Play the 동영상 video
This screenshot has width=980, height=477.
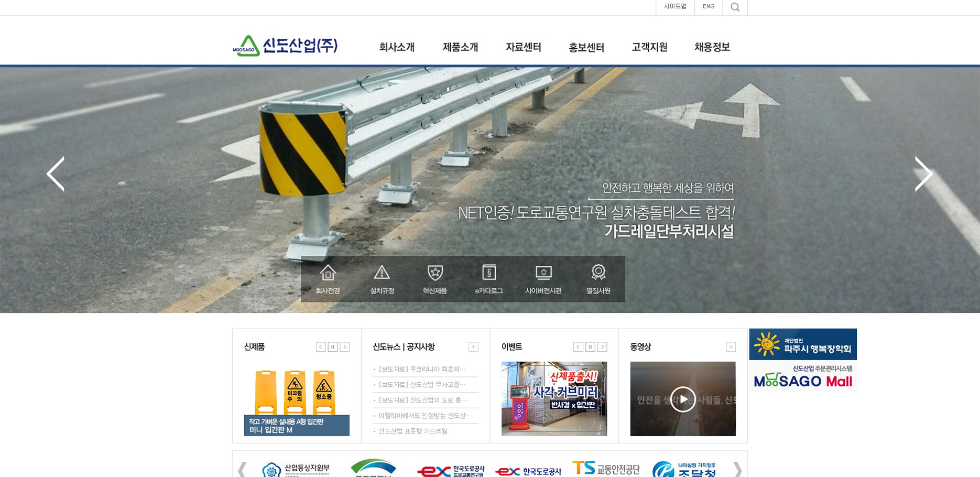click(x=683, y=399)
